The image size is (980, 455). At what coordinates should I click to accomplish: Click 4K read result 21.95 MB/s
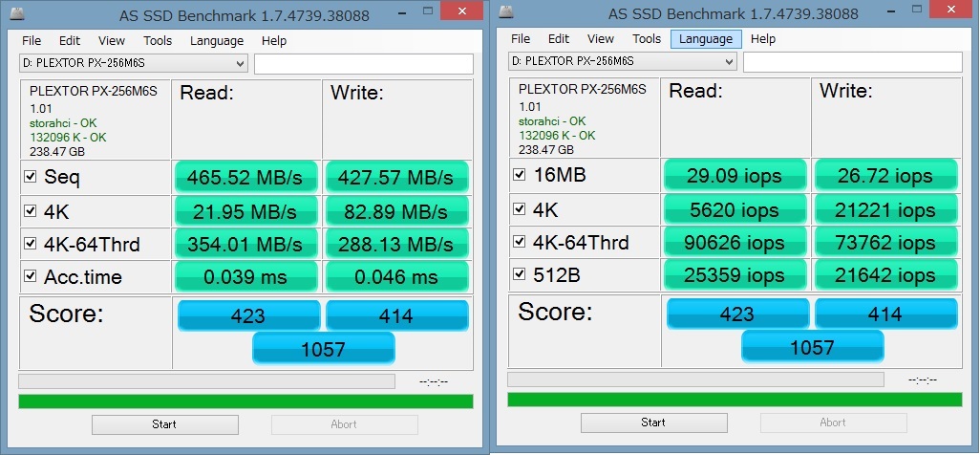(x=246, y=211)
